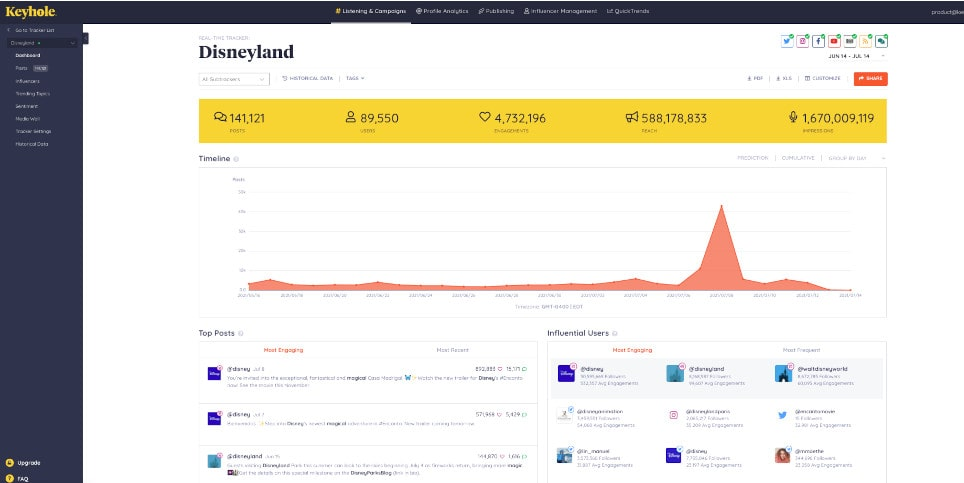Expand the Tags dropdown
This screenshot has height=483, width=964.
tap(355, 79)
